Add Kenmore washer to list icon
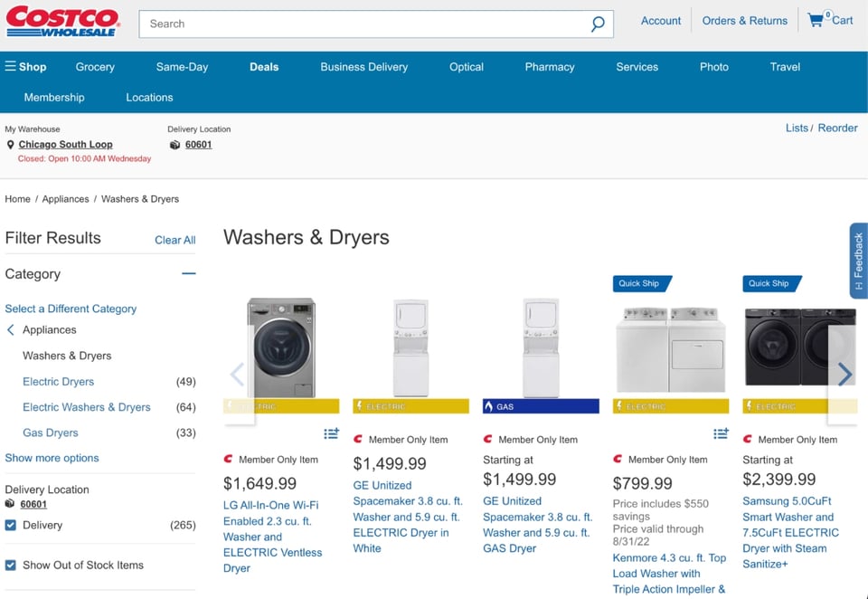 point(721,433)
